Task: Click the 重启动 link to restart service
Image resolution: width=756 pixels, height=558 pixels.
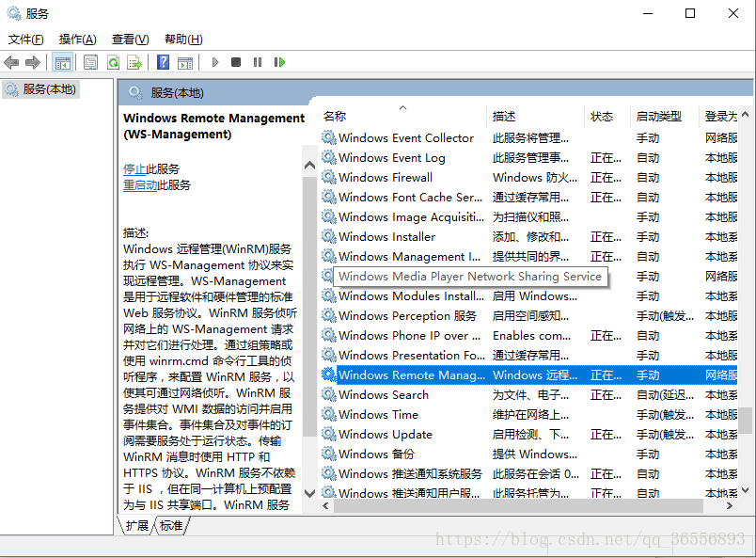Action: click(140, 184)
